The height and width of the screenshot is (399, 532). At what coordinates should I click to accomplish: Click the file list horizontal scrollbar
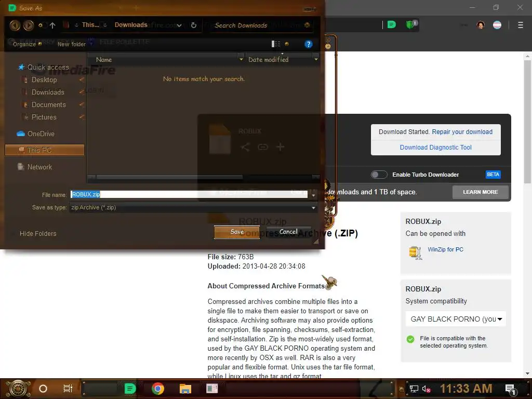(x=170, y=177)
